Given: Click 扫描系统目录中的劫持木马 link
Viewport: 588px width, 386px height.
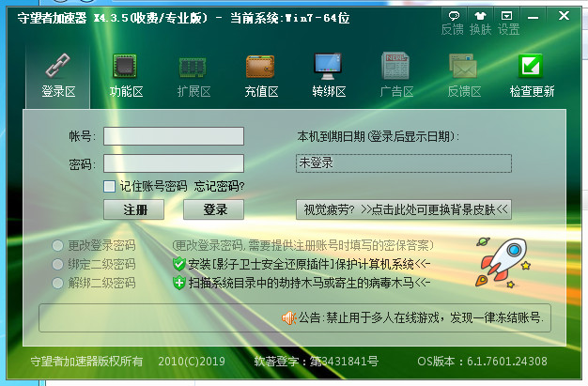Looking at the screenshot, I should tap(309, 283).
